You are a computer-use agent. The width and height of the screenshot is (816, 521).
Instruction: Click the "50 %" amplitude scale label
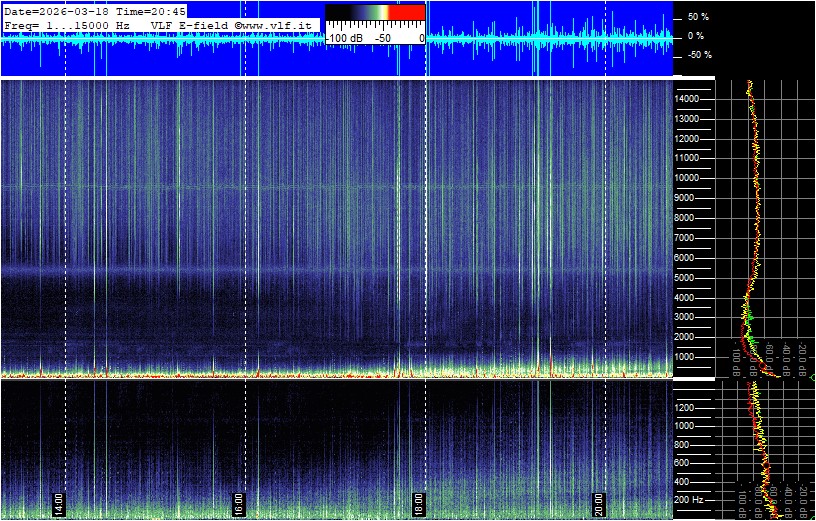[x=698, y=17]
